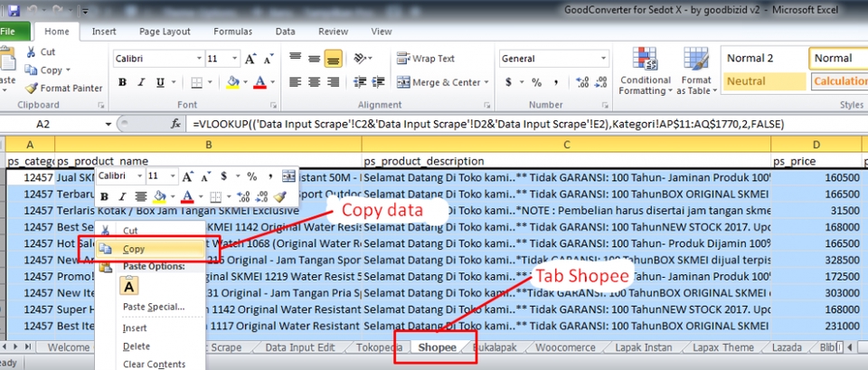Cut selection using ribbon scissors icon
The image size is (868, 370).
(x=31, y=52)
